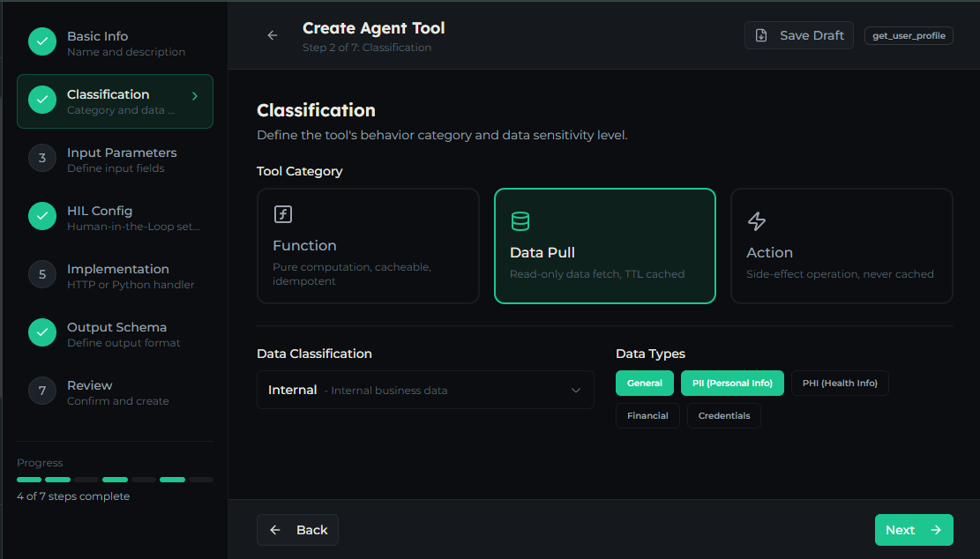Click the Classification step chevron arrow
This screenshot has height=559, width=980.
[x=195, y=96]
